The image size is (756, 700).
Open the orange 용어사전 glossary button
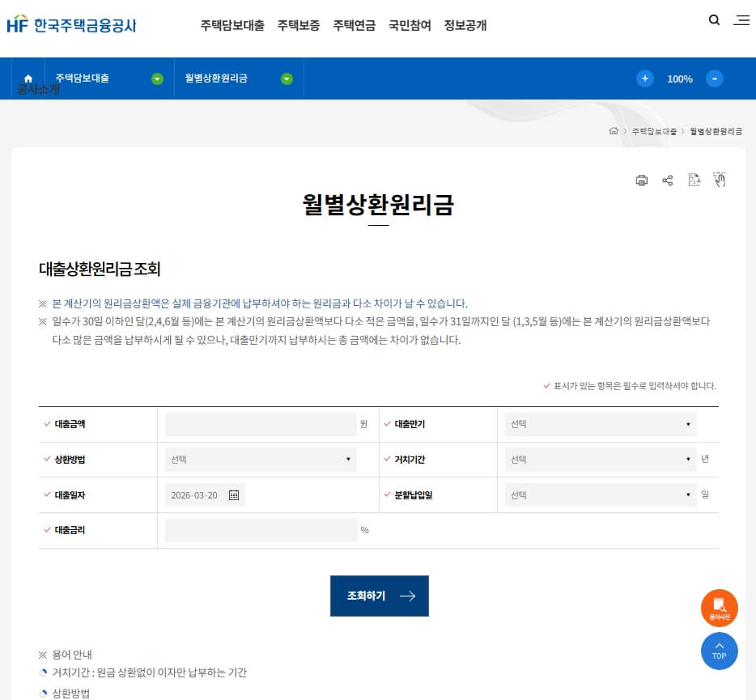click(x=719, y=608)
